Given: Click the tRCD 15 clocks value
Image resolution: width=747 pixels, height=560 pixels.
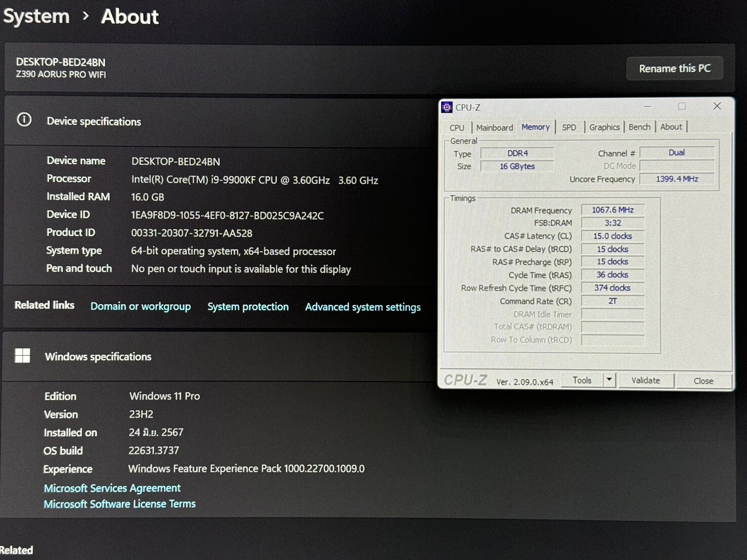Looking at the screenshot, I should pos(612,249).
